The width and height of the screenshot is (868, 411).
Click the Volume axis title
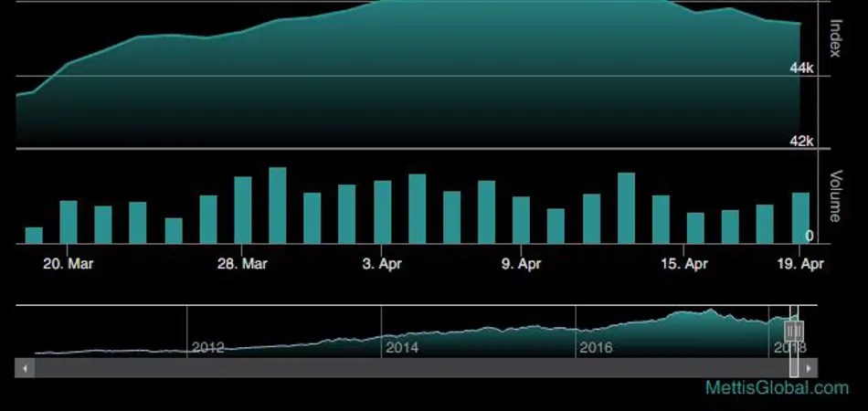click(x=834, y=195)
